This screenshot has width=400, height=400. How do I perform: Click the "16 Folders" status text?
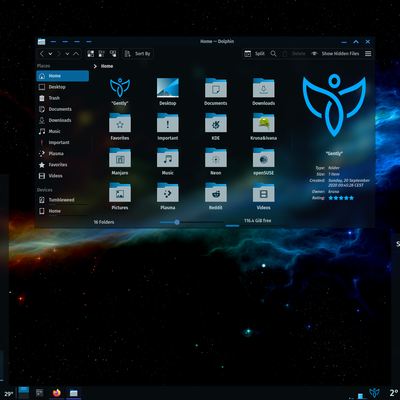[104, 222]
